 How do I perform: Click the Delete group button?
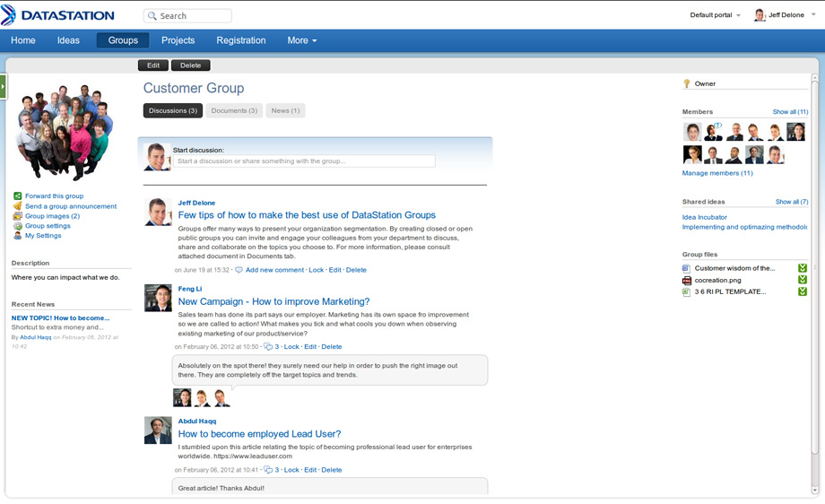click(x=190, y=65)
